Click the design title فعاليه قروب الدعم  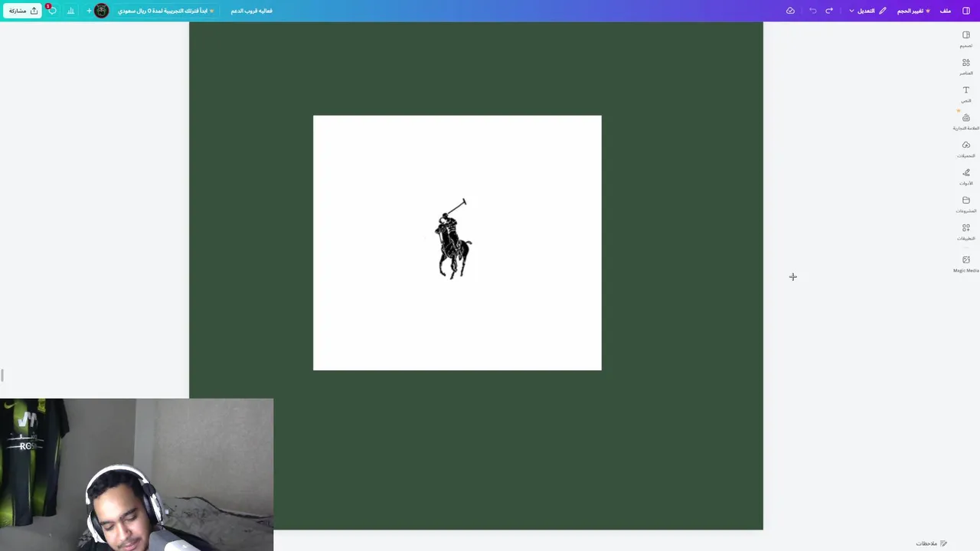click(252, 11)
